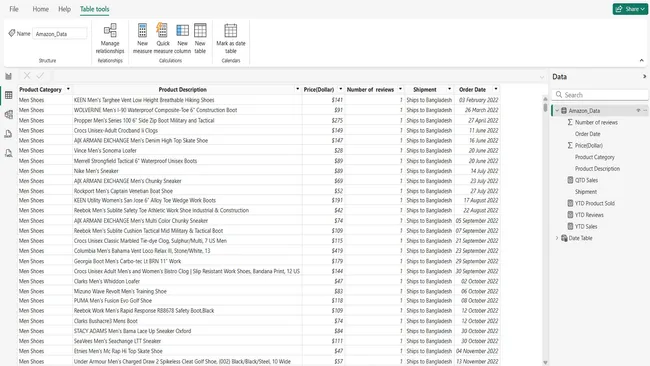Collapse the ribbon with chevron
Screen dimensions: 650x366
(x=641, y=61)
